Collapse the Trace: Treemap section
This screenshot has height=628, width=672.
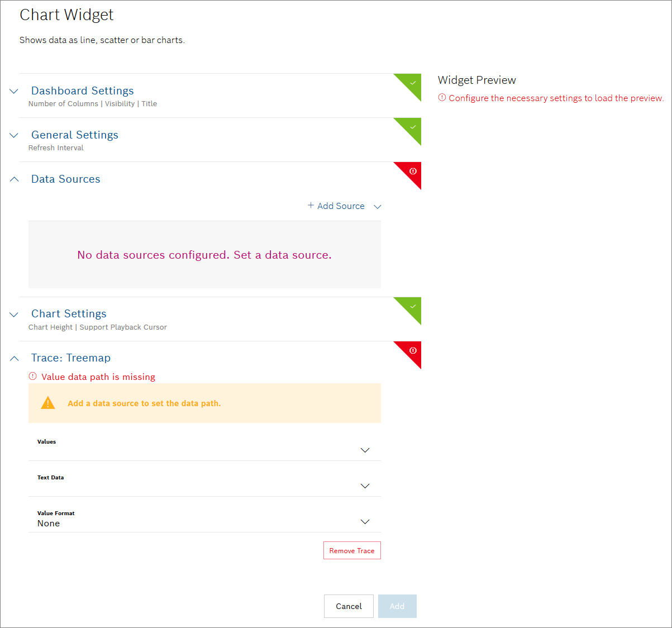[x=15, y=359]
